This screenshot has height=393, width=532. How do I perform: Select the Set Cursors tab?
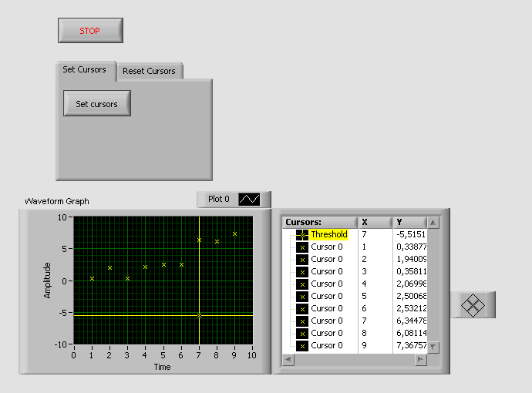84,69
